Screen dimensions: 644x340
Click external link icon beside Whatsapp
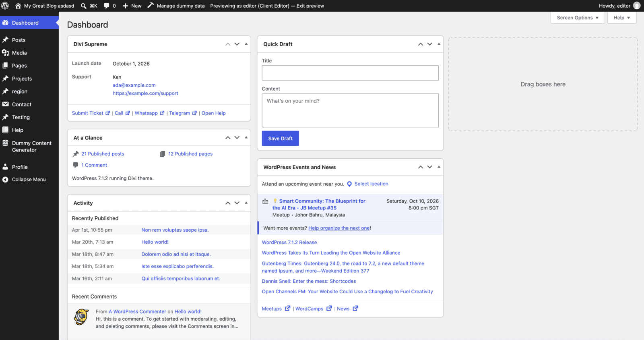tap(162, 113)
